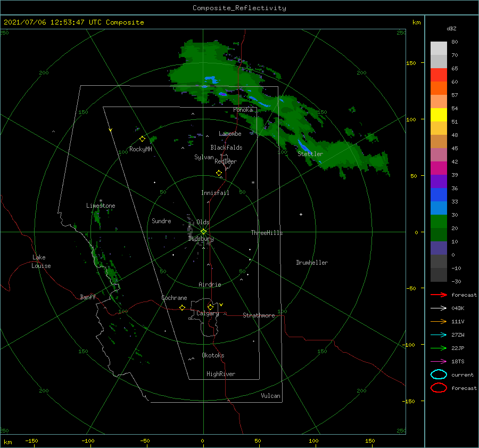The height and width of the screenshot is (448, 479).
Task: Click the bright green swatch in legend
Action: pos(439,221)
